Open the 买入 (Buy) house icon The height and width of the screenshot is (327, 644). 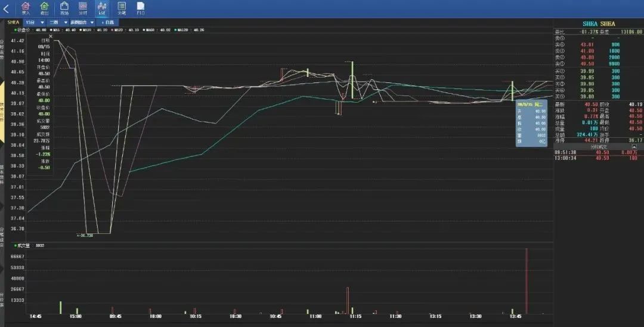pos(26,8)
